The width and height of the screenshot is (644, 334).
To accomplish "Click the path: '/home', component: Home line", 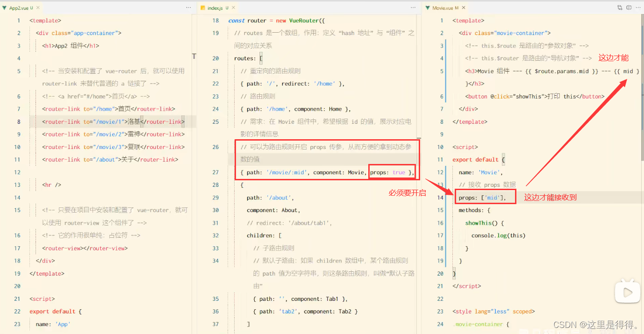I will pos(296,109).
